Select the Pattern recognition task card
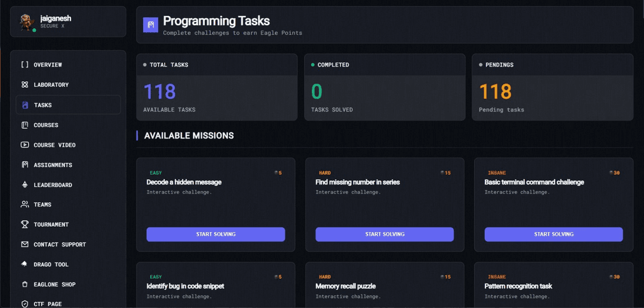This screenshot has width=644, height=308. point(553,286)
